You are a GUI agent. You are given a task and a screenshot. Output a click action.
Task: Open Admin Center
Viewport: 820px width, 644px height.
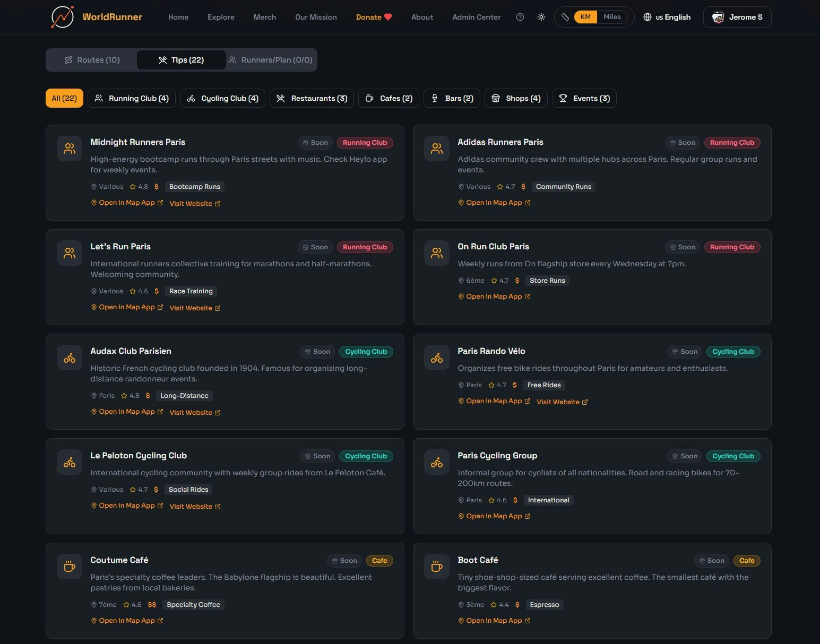click(x=477, y=17)
